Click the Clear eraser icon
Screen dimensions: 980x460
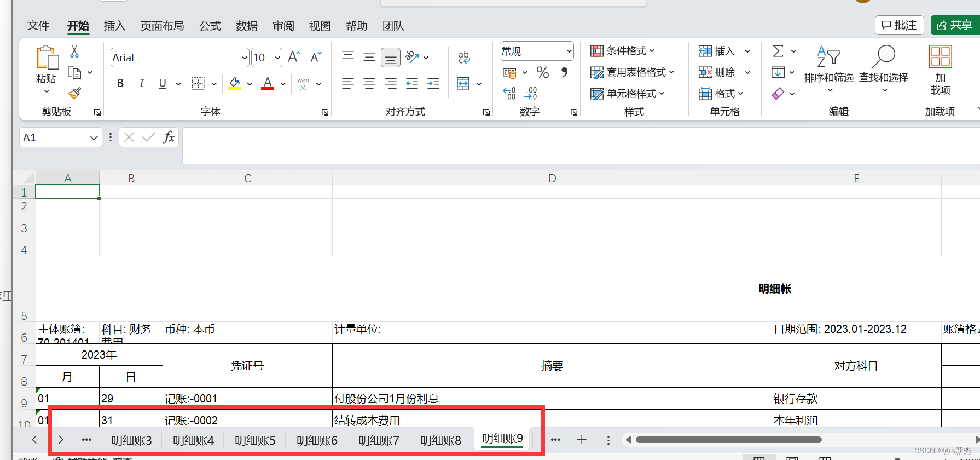click(x=778, y=94)
